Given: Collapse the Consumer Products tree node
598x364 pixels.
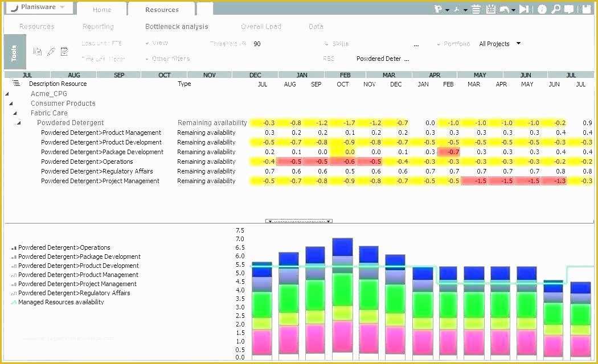Looking at the screenshot, I should click(x=11, y=104).
